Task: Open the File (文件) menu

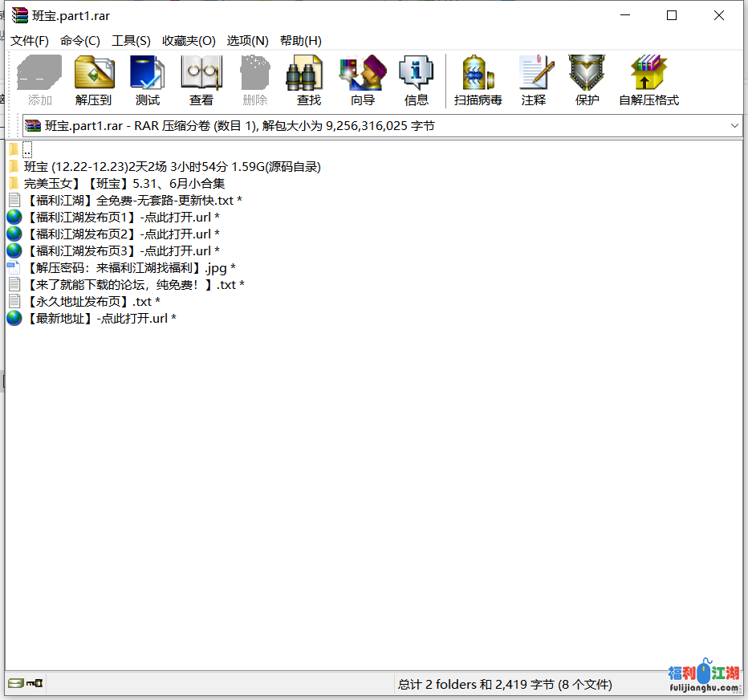Action: click(x=30, y=41)
